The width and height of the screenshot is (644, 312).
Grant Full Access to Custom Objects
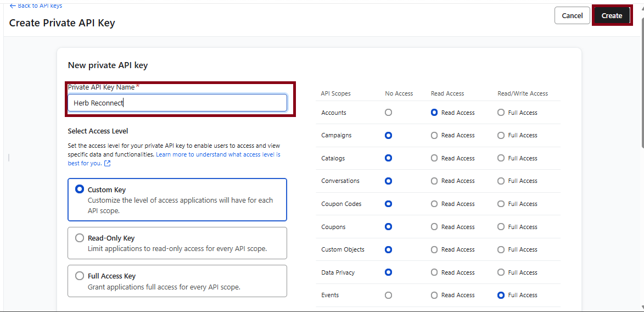click(x=501, y=249)
